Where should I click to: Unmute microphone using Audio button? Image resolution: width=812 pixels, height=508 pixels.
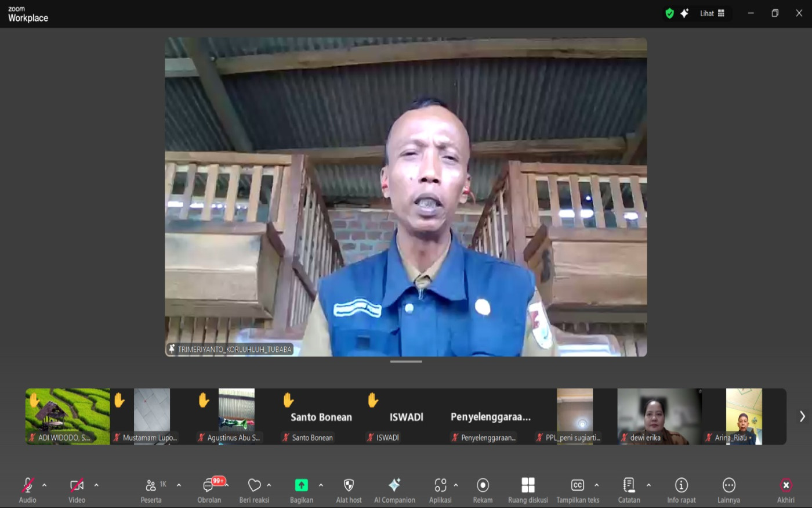pos(27,489)
